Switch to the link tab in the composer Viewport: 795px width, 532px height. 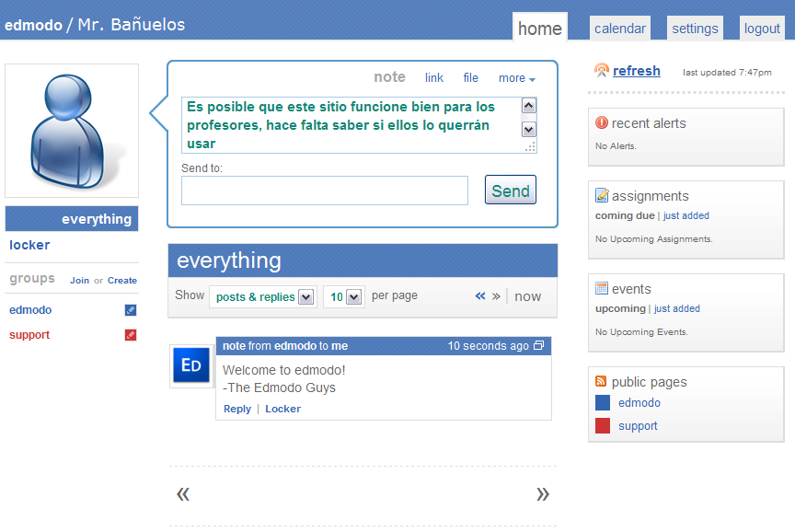[433, 78]
